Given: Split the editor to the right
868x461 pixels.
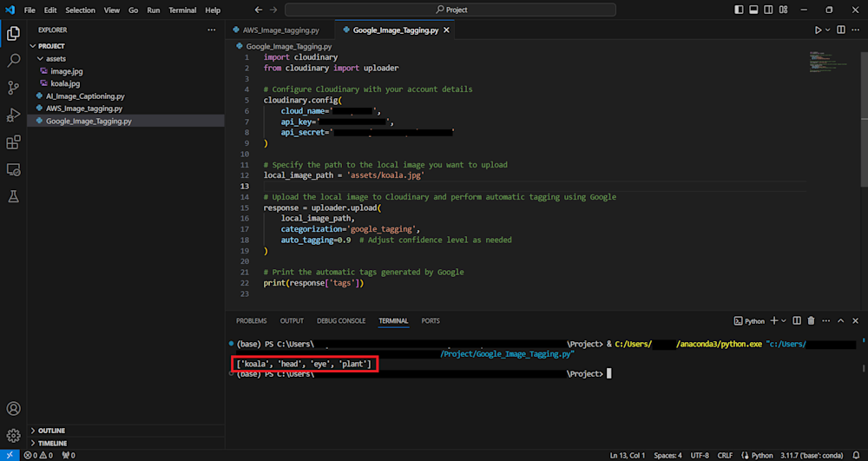Looking at the screenshot, I should click(x=841, y=30).
